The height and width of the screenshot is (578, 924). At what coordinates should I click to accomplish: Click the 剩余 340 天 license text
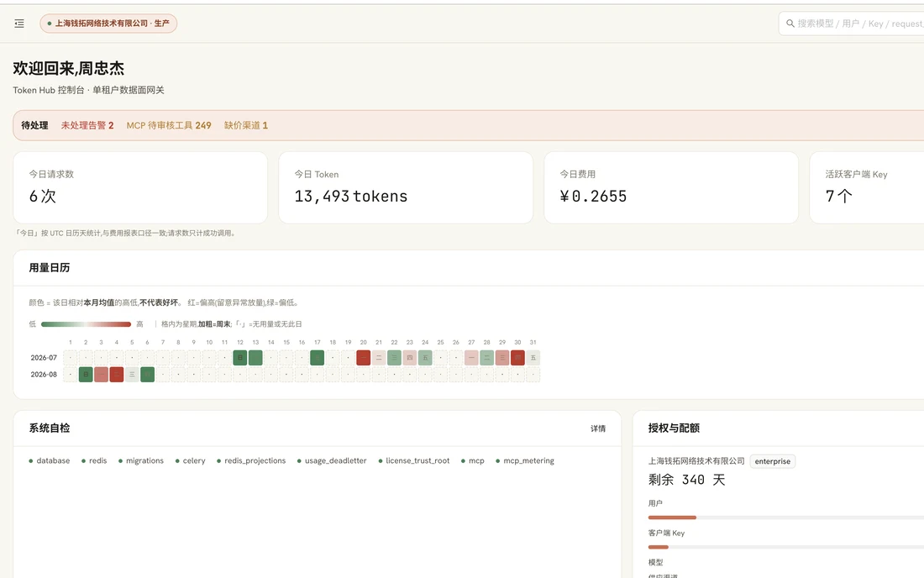[686, 480]
